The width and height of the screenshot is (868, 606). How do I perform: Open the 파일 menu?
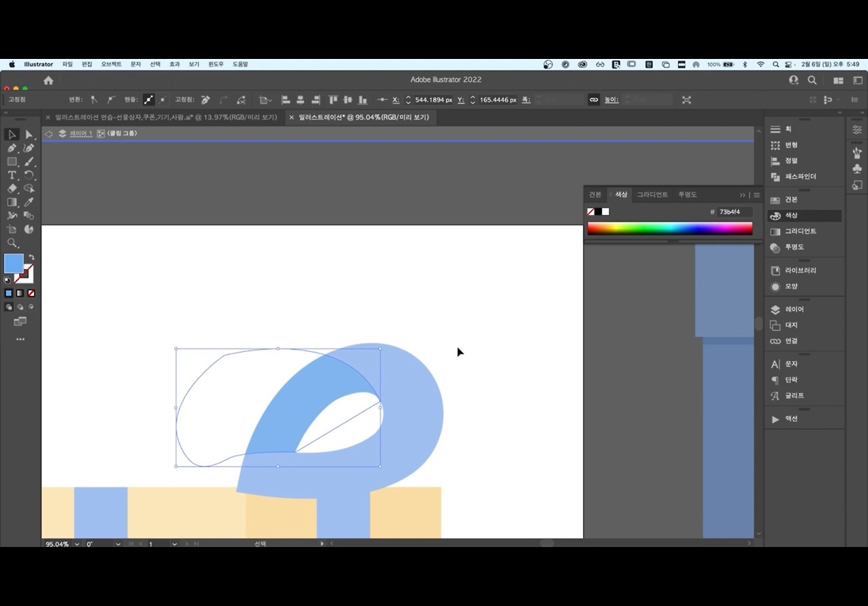click(67, 64)
